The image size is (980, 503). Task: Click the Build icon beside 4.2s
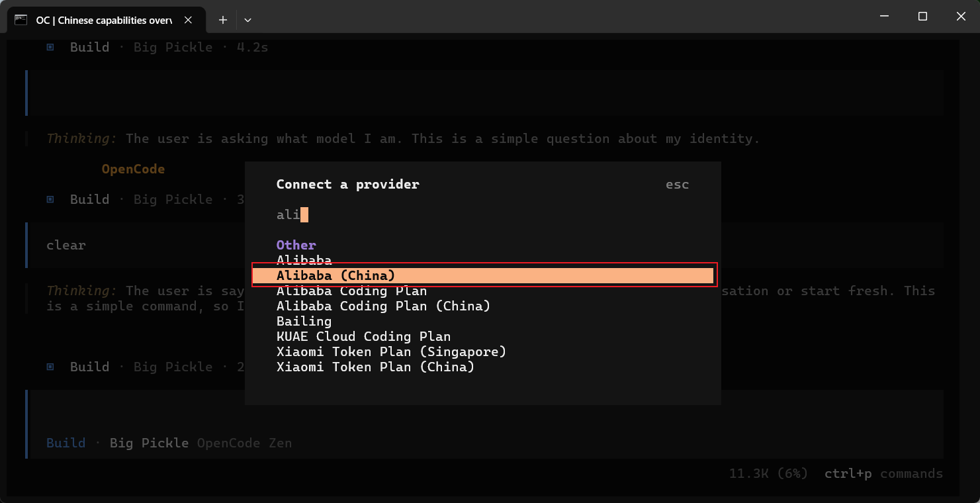[x=50, y=47]
